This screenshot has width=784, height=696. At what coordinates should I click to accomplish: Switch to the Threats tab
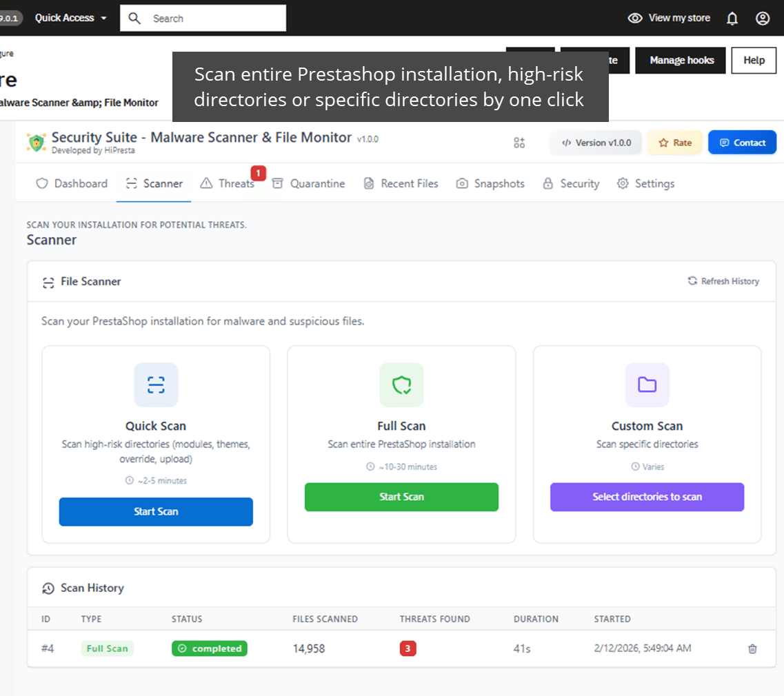pyautogui.click(x=228, y=183)
